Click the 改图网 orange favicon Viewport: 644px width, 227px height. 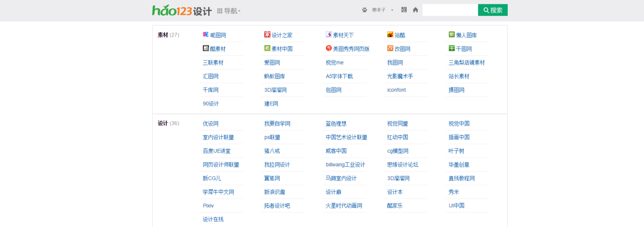(x=390, y=48)
